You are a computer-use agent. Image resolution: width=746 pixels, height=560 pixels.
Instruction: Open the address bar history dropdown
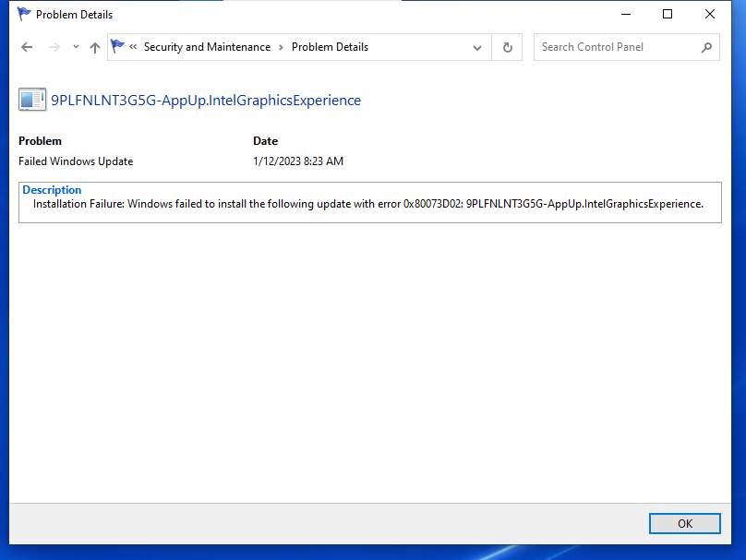477,47
